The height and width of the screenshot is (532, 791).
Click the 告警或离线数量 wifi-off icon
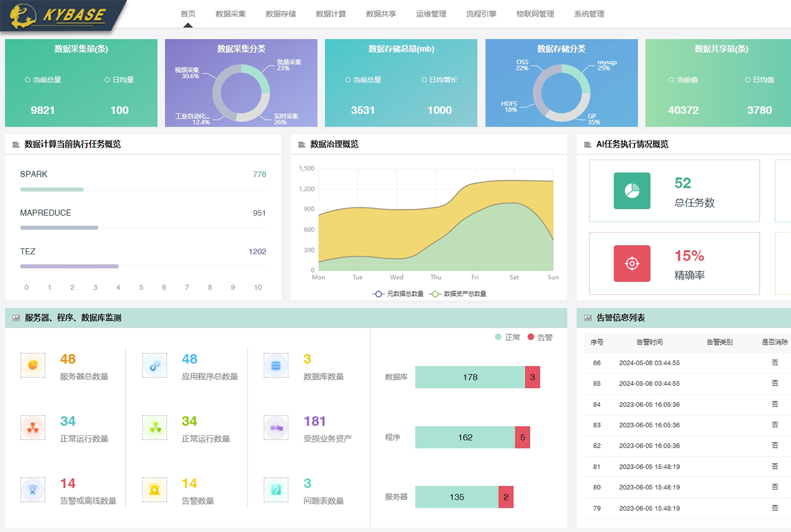tap(33, 490)
